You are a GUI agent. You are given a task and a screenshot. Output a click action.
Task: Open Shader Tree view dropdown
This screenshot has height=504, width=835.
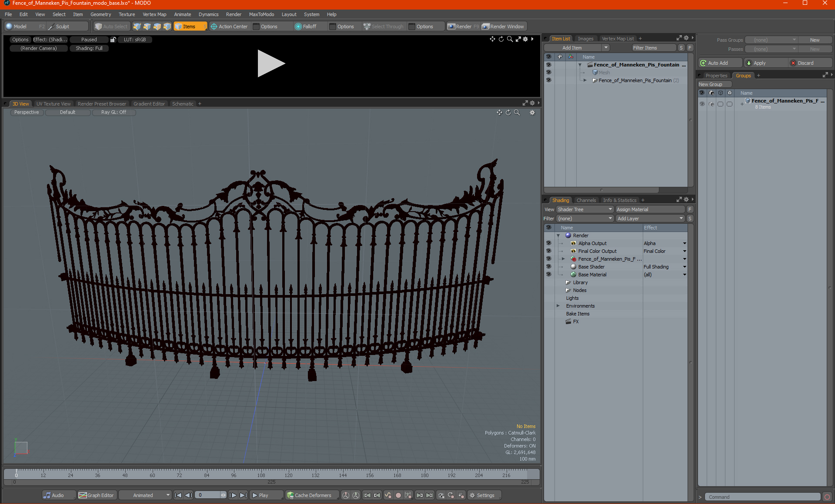584,209
